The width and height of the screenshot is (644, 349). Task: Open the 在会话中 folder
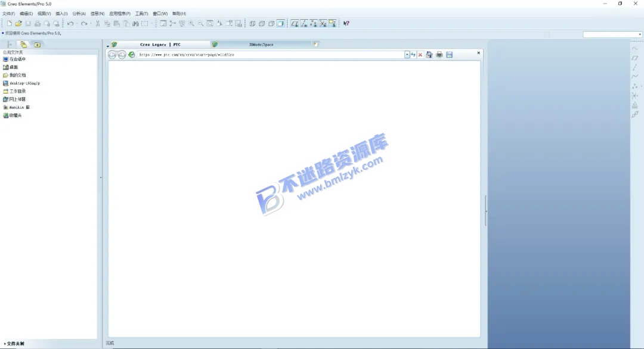pyautogui.click(x=14, y=59)
